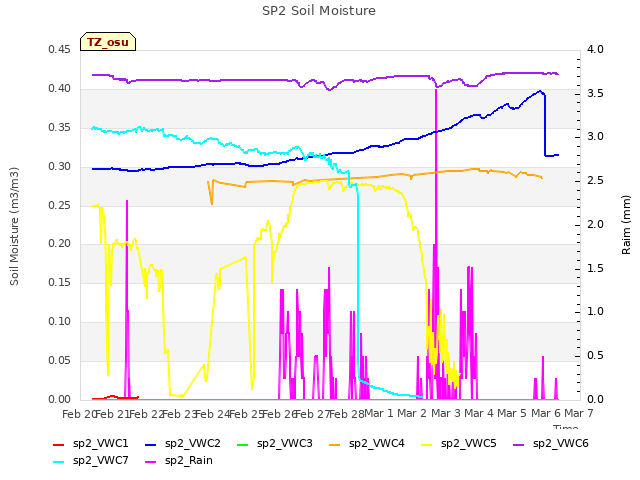This screenshot has width=640, height=480.
Task: Click the 1.0 right axis tick label
Action: click(x=595, y=312)
